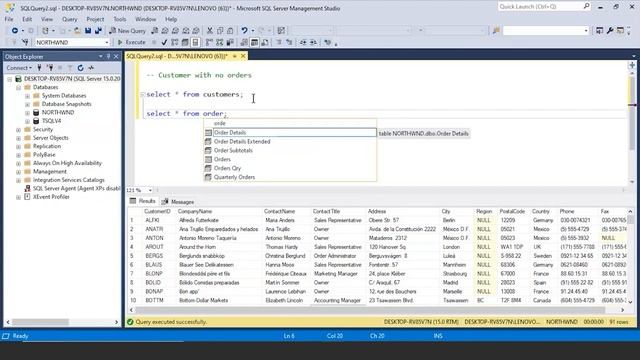The image size is (640, 360).
Task: Collapse the DESKTOP-RV8SV7N server node
Action: [9, 79]
